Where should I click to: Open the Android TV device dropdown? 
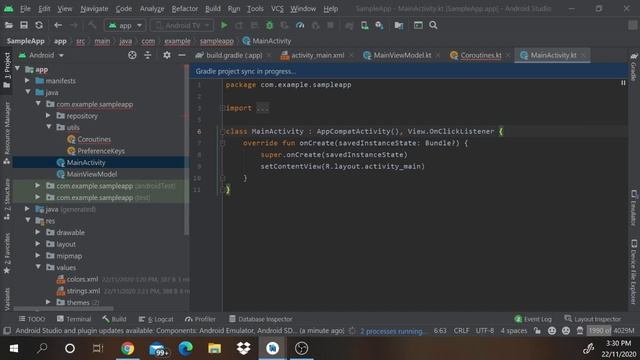(x=182, y=25)
